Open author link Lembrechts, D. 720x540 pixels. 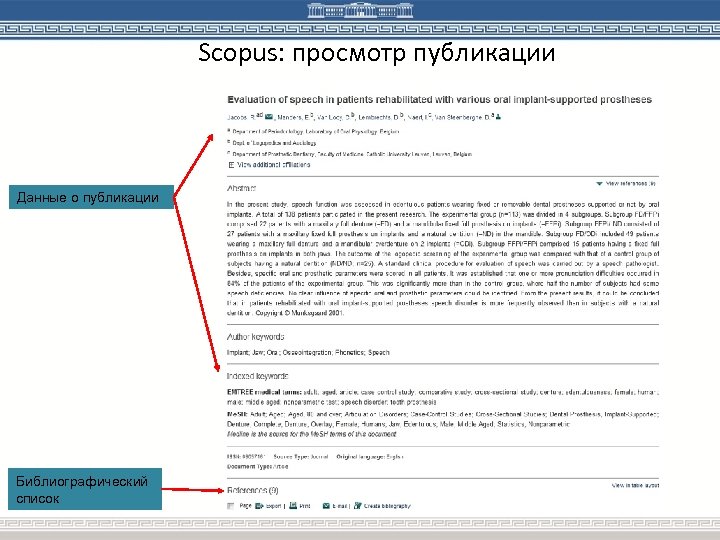378,118
